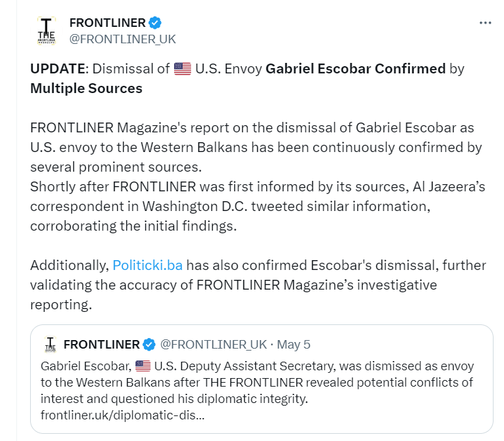
Task: Open the FRONTLINER display name in tweet header
Action: coord(107,23)
